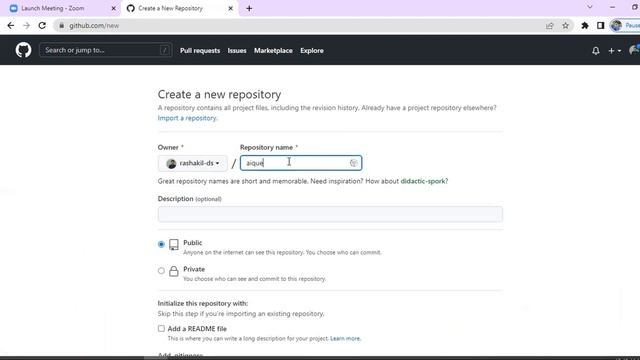Use suggested name didactic-spork
The width and height of the screenshot is (640, 360).
click(x=423, y=181)
